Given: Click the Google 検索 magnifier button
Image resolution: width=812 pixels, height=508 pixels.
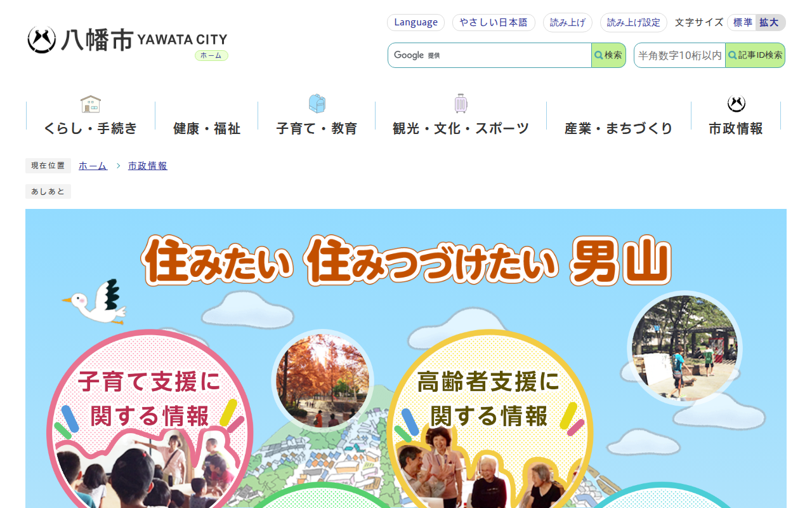Looking at the screenshot, I should pos(608,55).
